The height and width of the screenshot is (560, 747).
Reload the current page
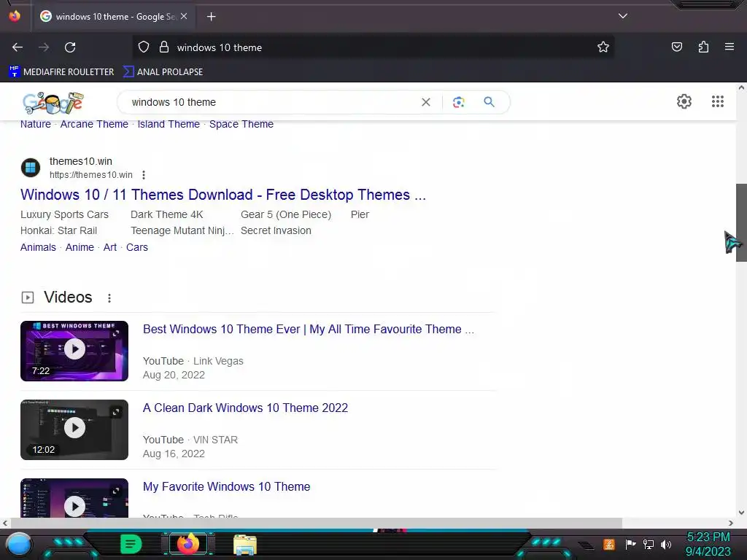[70, 47]
